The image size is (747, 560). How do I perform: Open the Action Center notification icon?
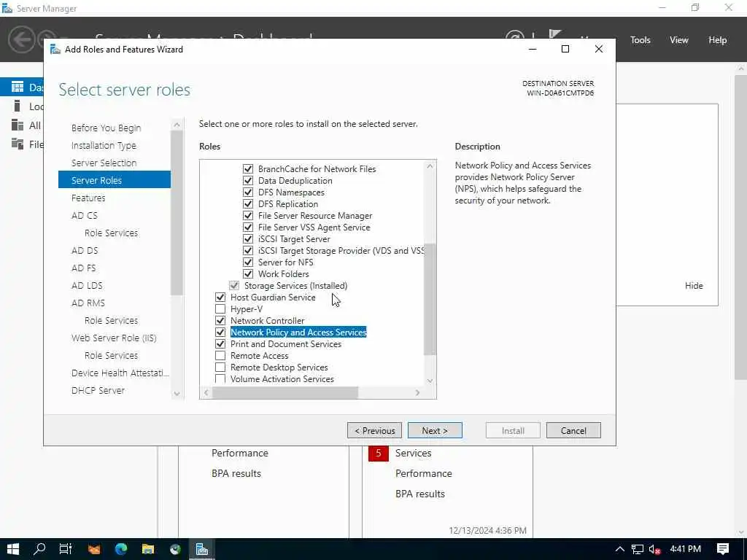tap(723, 549)
